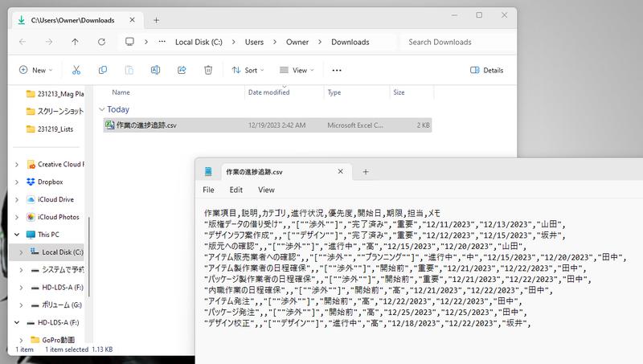Add a new Notepad tab
The height and width of the screenshot is (364, 643).
[x=366, y=171]
